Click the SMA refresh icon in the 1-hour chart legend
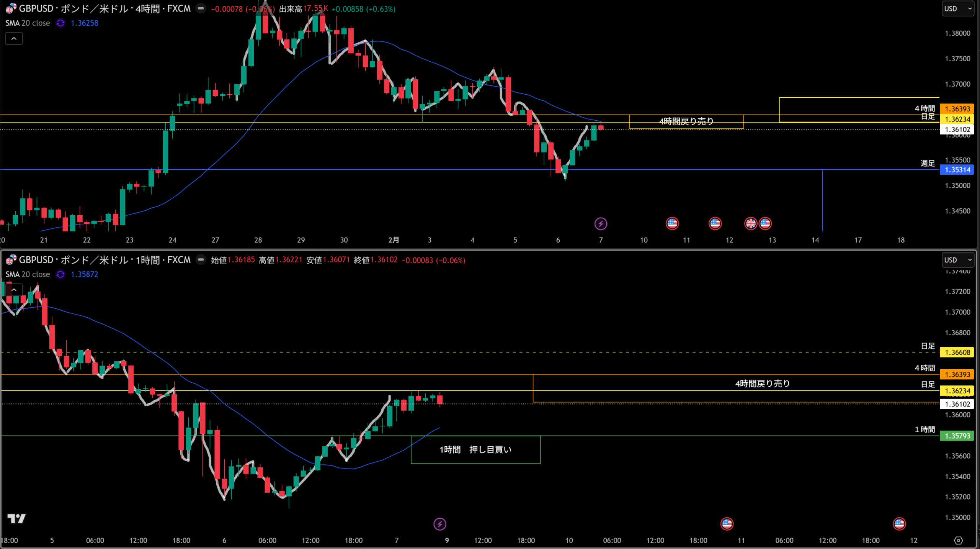The height and width of the screenshot is (549, 980). tap(60, 274)
